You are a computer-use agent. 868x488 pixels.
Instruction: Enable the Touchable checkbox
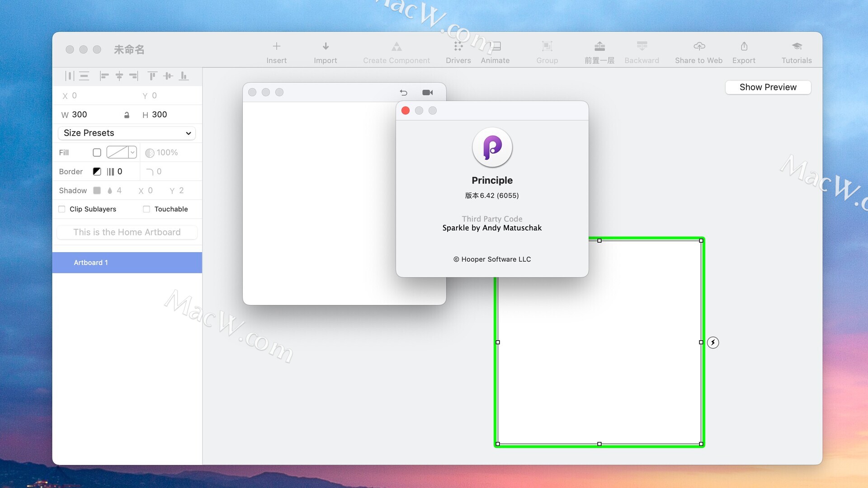pos(146,209)
